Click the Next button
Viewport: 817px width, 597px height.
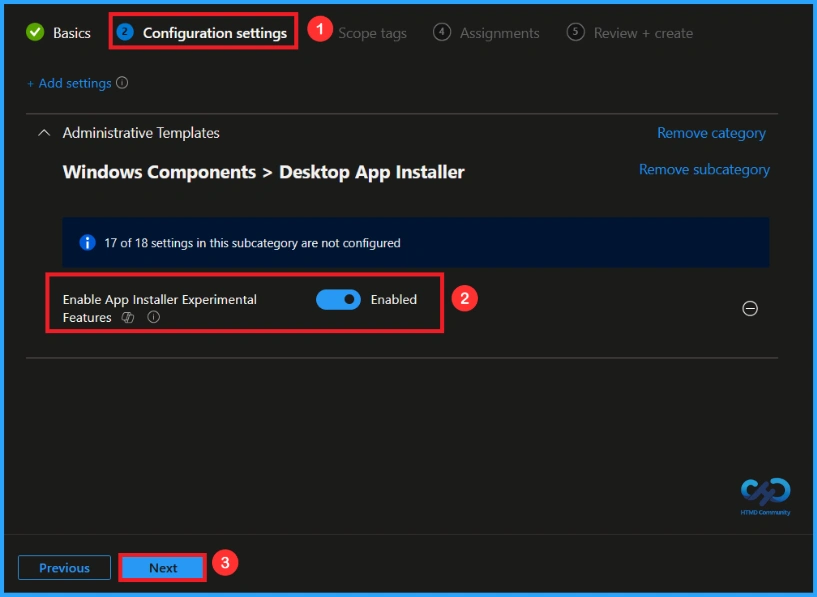[162, 567]
